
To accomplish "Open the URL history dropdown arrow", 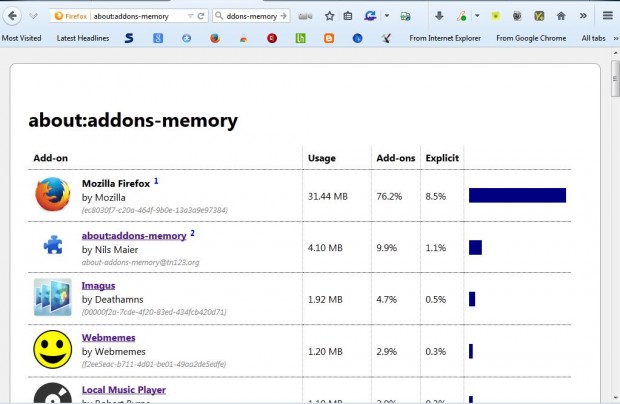I will pos(190,16).
